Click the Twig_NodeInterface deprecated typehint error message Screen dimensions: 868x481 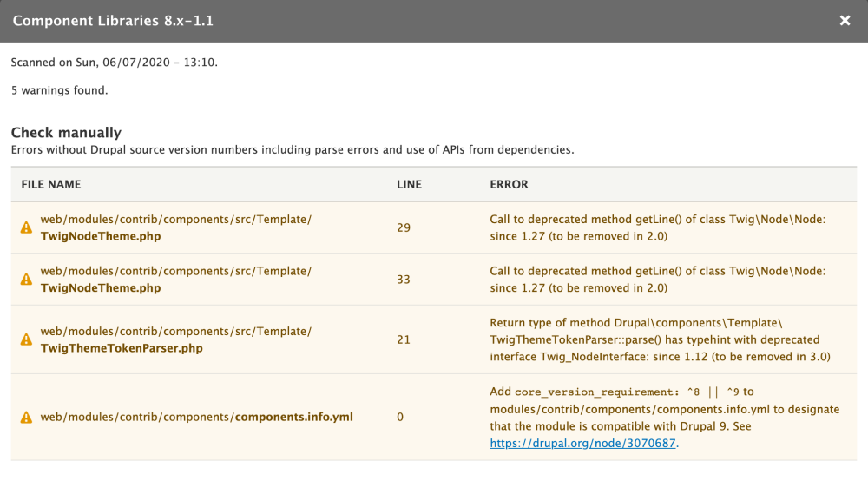[660, 339]
